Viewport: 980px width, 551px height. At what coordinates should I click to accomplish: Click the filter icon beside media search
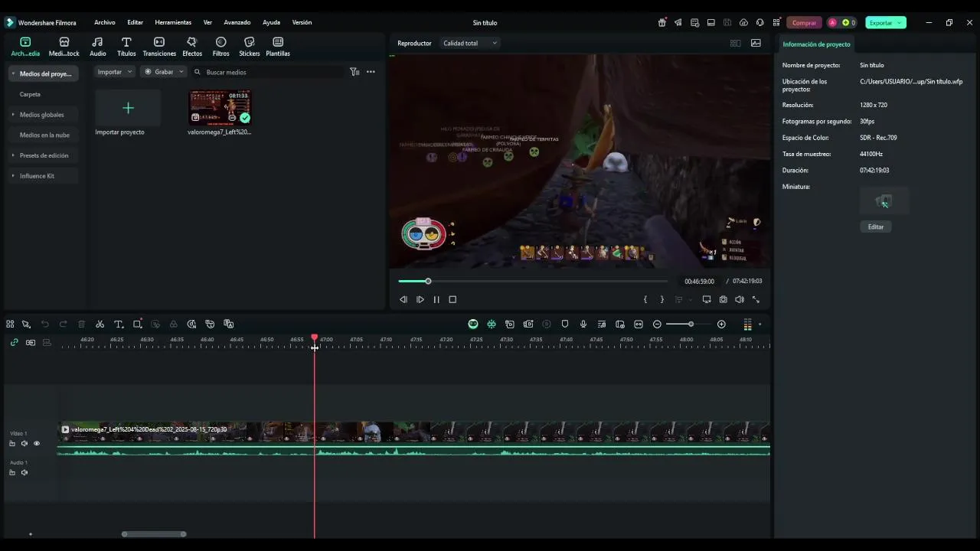(x=354, y=72)
